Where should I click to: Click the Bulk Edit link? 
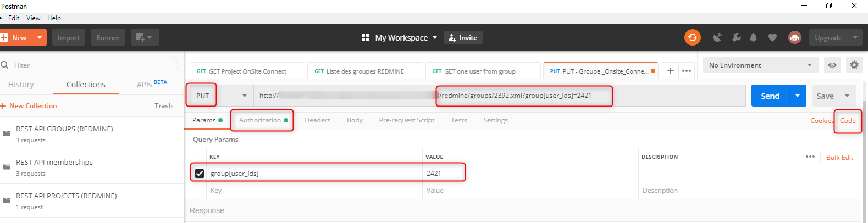pos(839,157)
